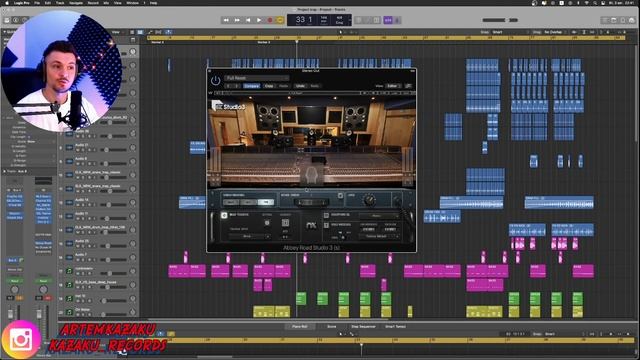Toggle the catch playhead button in tracks toolbar

coord(168,32)
